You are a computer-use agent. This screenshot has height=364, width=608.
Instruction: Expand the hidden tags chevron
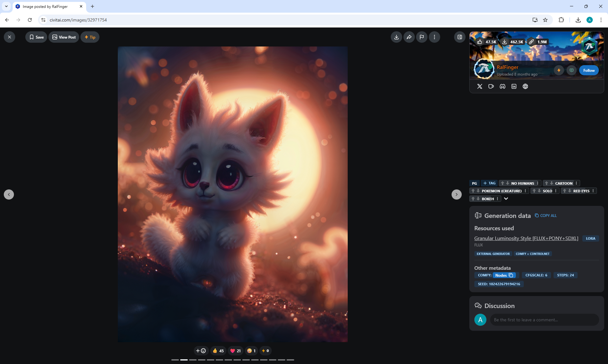[506, 199]
